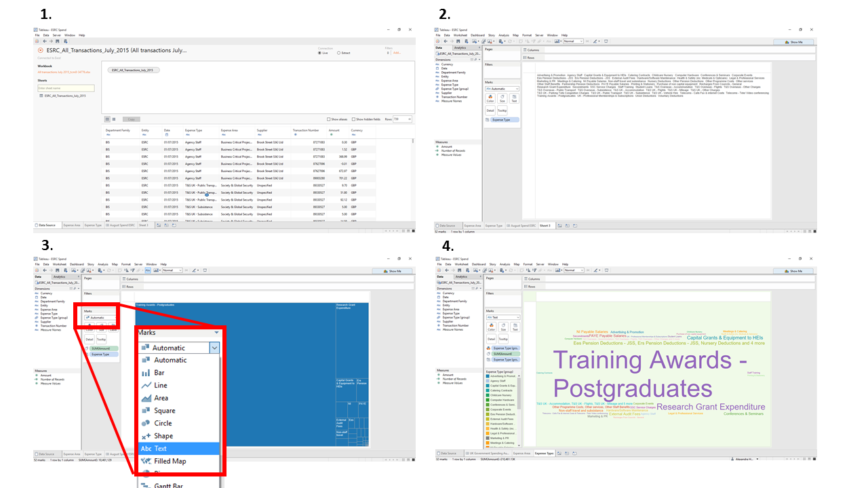The height and width of the screenshot is (488, 868).
Task: Open the Expense Area sheet tab, screenshot 1
Action: pos(72,225)
